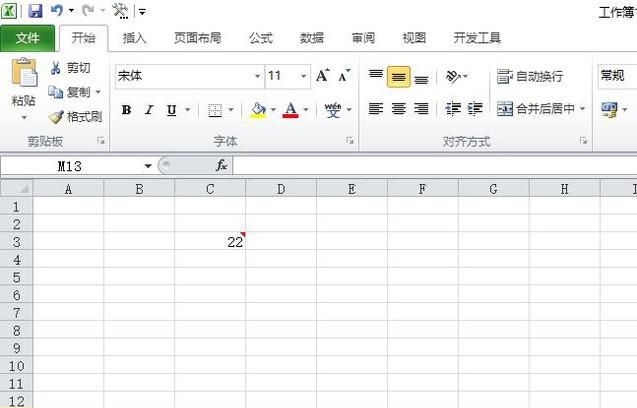Toggle Italic formatting
This screenshot has height=408, width=637.
pyautogui.click(x=149, y=110)
